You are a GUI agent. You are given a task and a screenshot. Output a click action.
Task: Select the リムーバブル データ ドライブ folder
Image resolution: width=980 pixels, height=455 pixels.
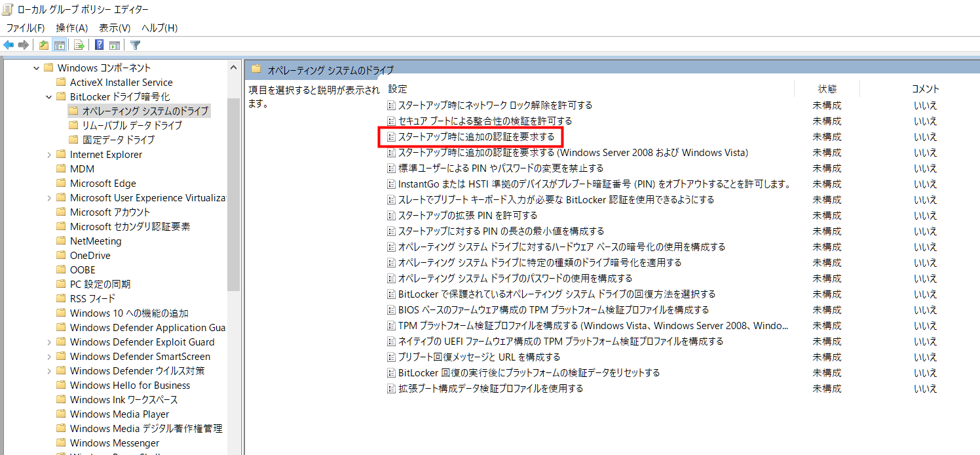(x=132, y=125)
